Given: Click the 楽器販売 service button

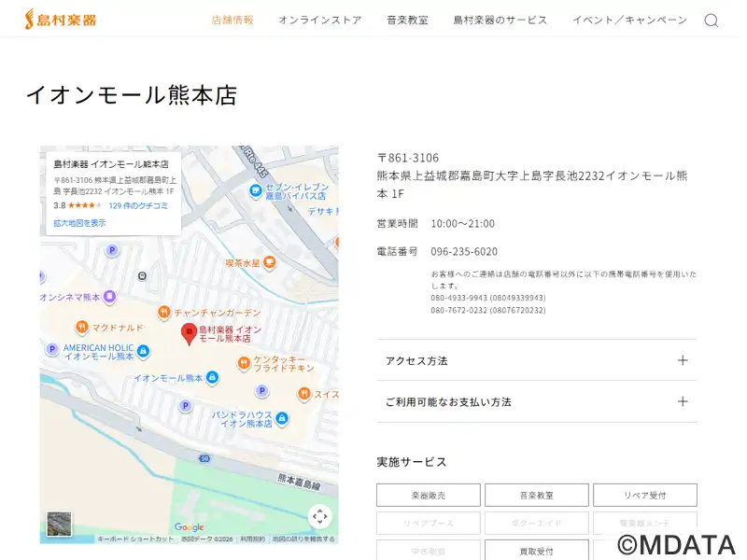Looking at the screenshot, I should (x=429, y=496).
